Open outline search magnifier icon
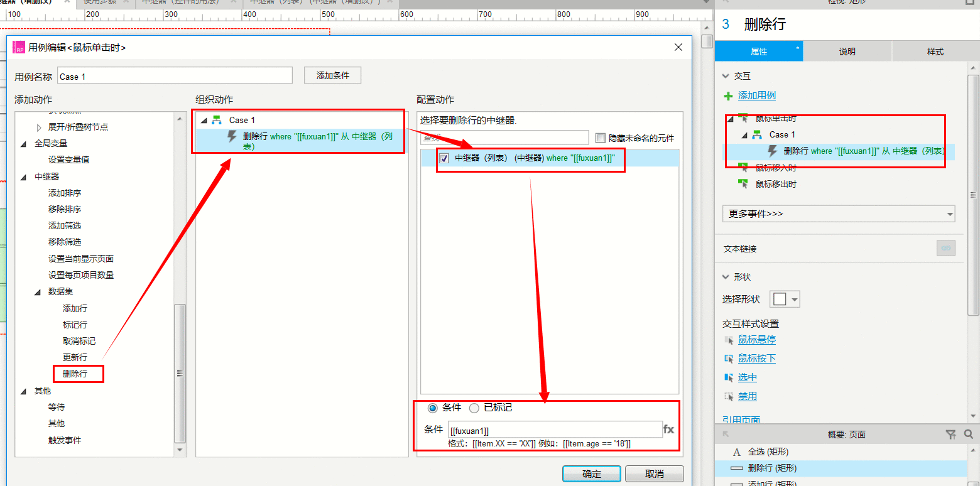980x486 pixels. coord(968,434)
